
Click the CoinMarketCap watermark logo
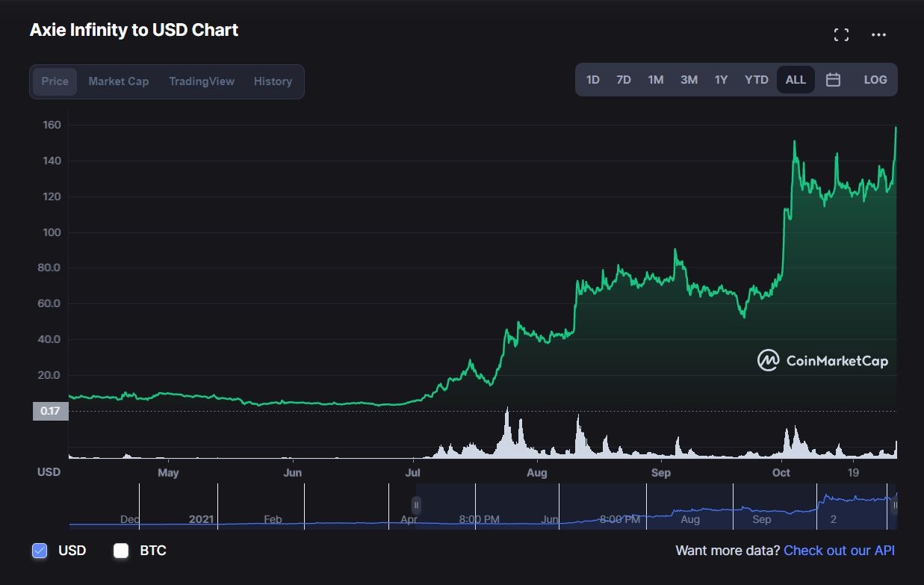coord(822,361)
